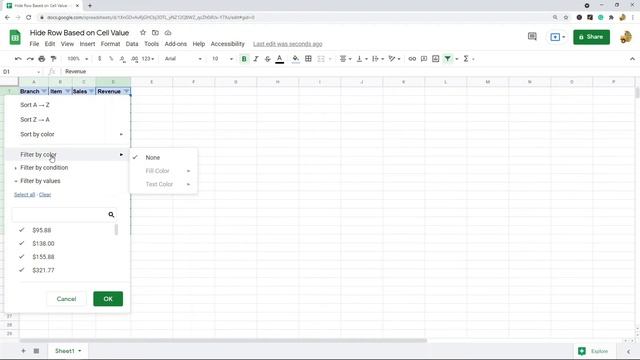The image size is (640, 360).
Task: Open the Insert menu
Action: 87,44
